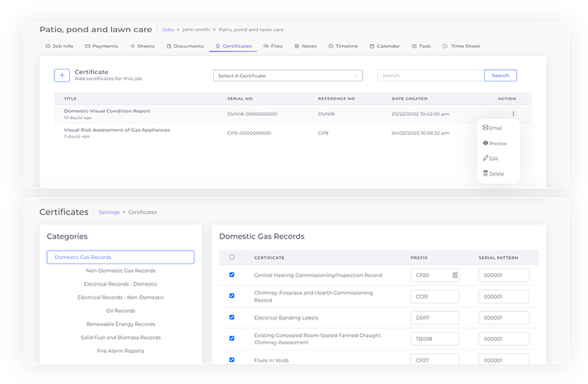Toggle the select-all checkbox in certificate header
Screen dimensions: 588x384
[232, 257]
